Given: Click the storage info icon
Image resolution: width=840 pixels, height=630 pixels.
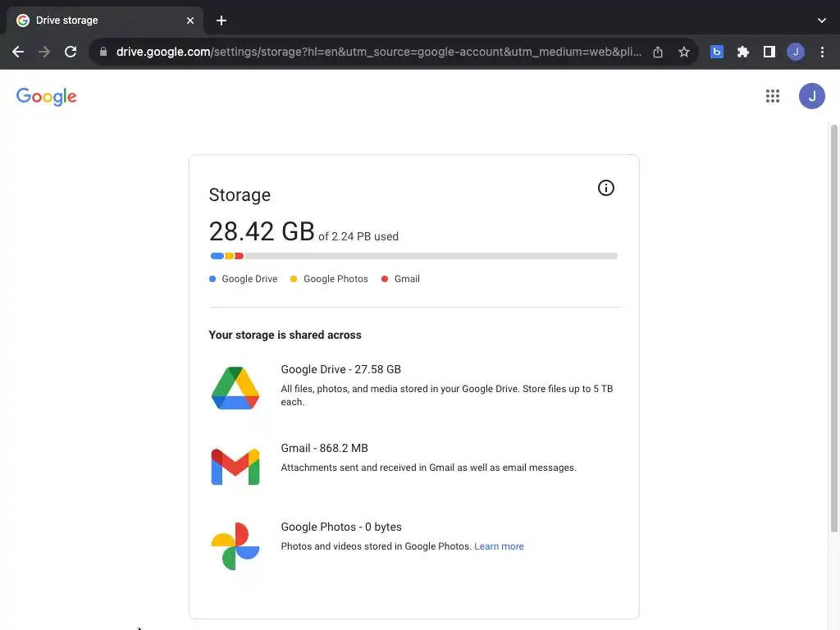Looking at the screenshot, I should 606,188.
